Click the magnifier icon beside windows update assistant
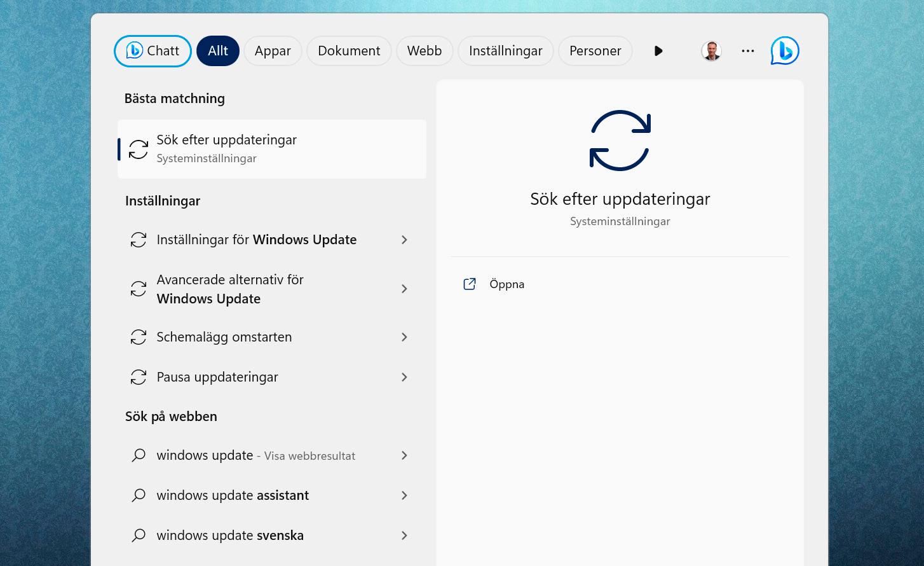Screen dimensions: 924x566 click(x=139, y=495)
